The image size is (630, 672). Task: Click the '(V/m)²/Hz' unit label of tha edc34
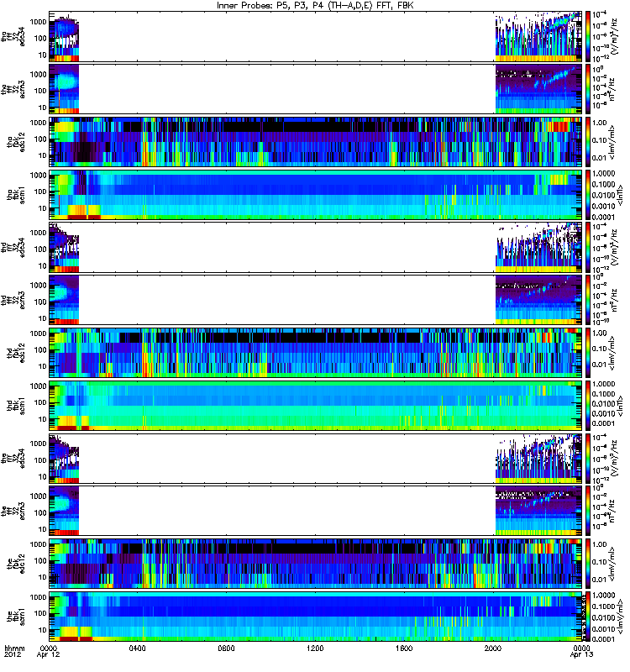(614, 36)
